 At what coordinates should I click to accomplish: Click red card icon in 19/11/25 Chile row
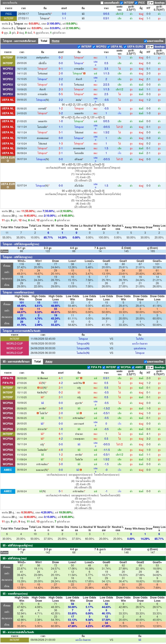pyautogui.click(x=38, y=388)
